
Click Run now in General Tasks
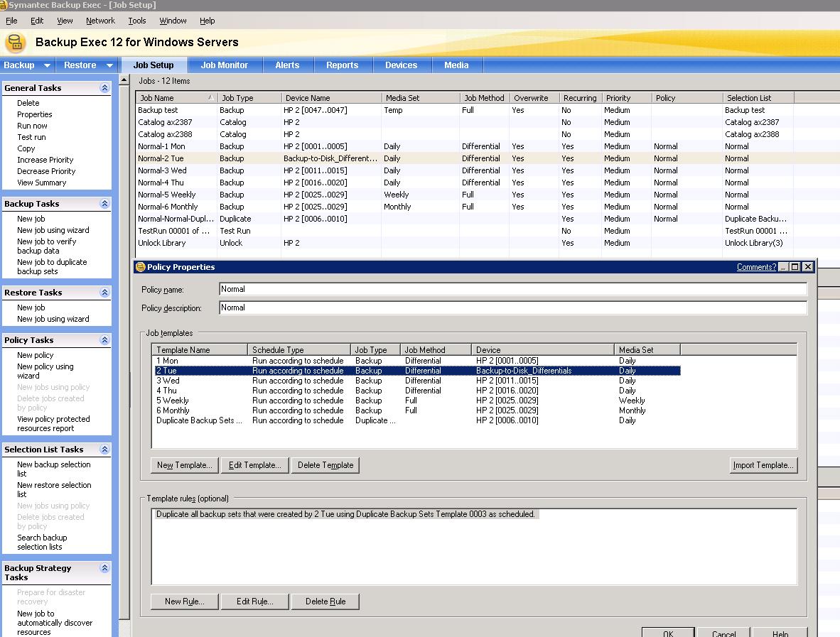point(32,126)
